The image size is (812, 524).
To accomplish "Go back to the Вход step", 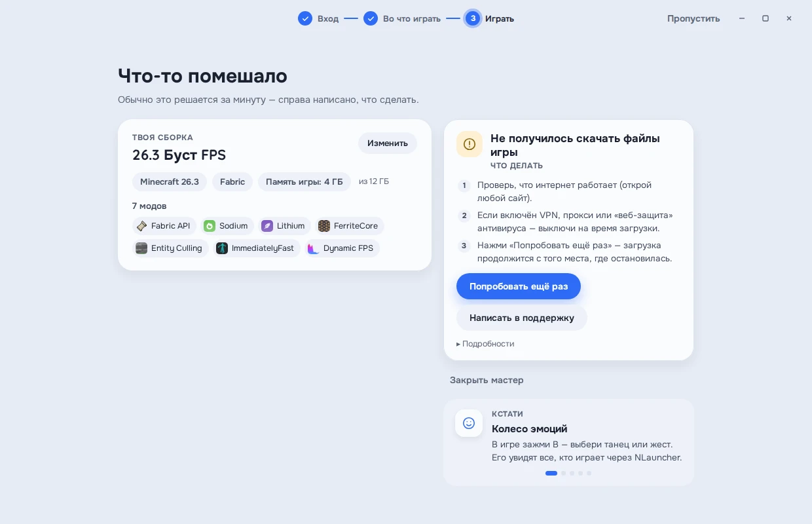I will coord(328,19).
